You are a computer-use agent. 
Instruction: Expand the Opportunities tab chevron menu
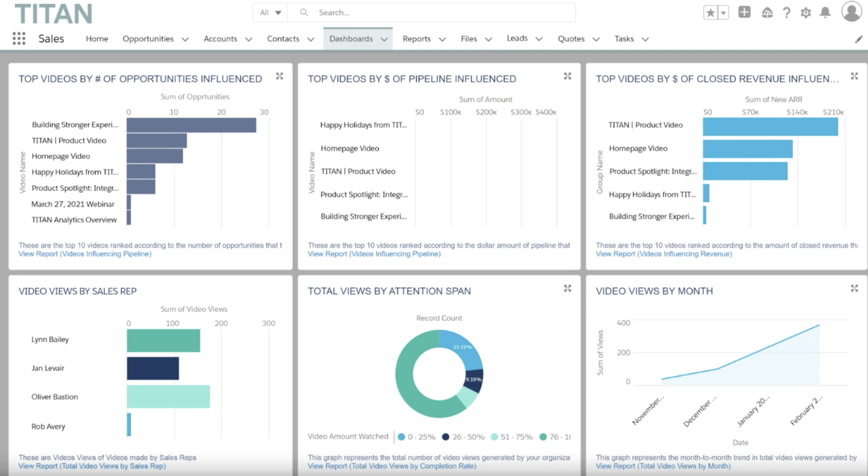(x=185, y=39)
